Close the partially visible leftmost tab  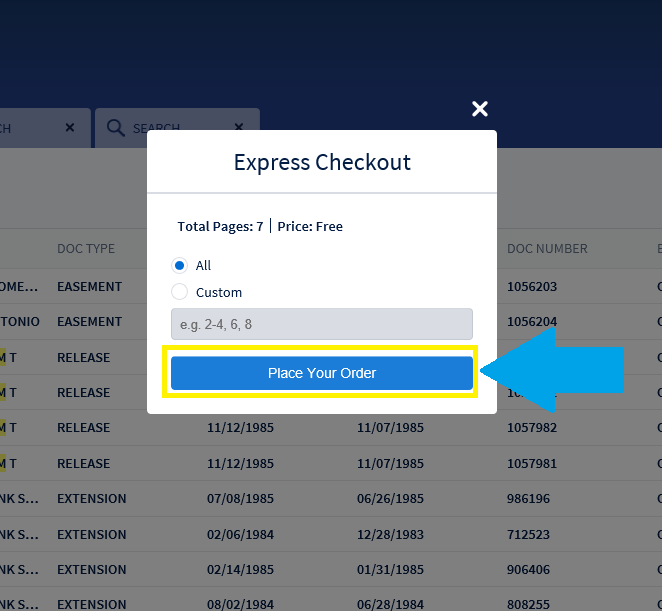click(69, 128)
